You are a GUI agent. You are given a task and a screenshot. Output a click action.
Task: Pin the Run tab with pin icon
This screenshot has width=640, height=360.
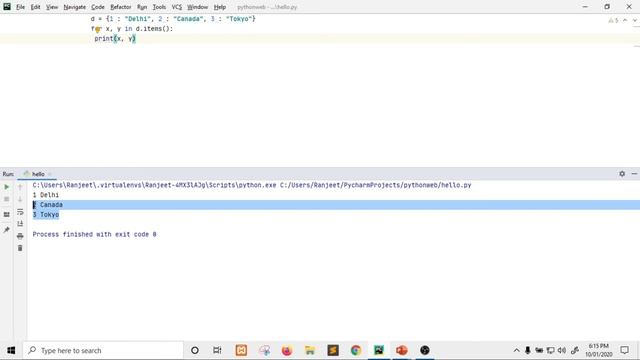tap(7, 230)
